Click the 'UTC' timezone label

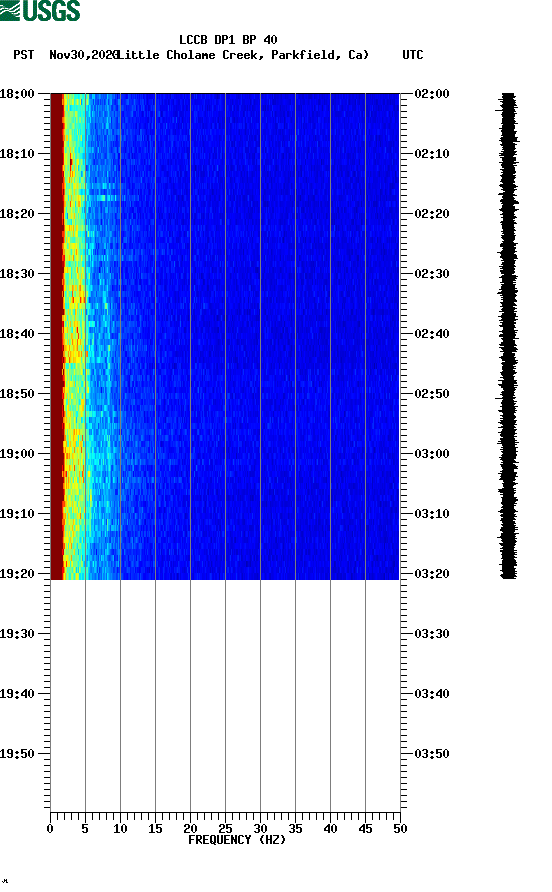point(413,55)
